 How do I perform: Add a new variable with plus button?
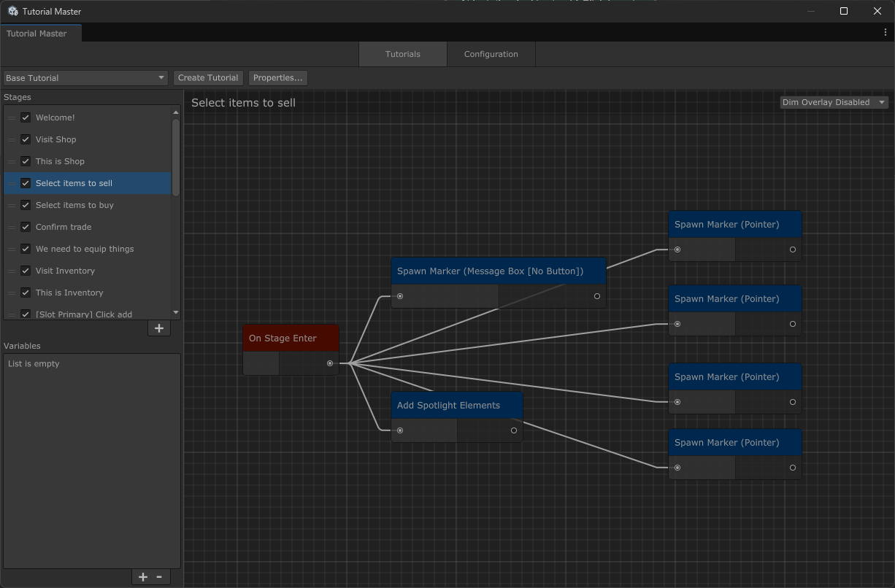pos(143,576)
